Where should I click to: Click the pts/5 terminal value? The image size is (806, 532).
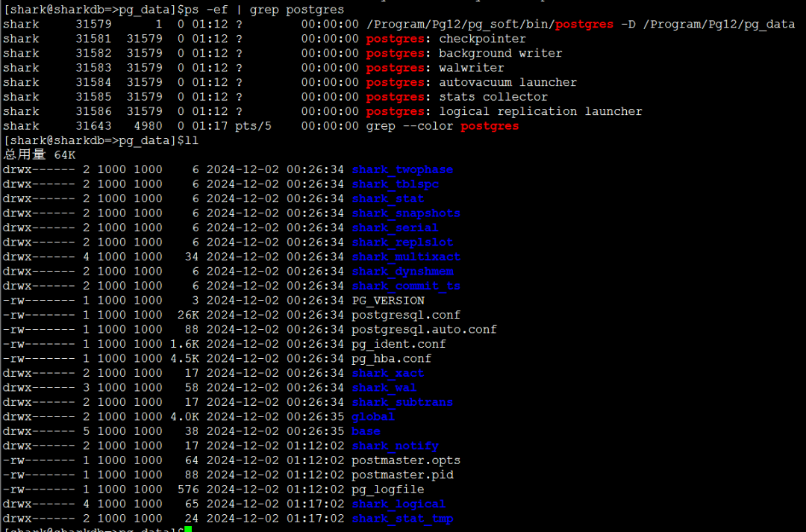(x=253, y=126)
